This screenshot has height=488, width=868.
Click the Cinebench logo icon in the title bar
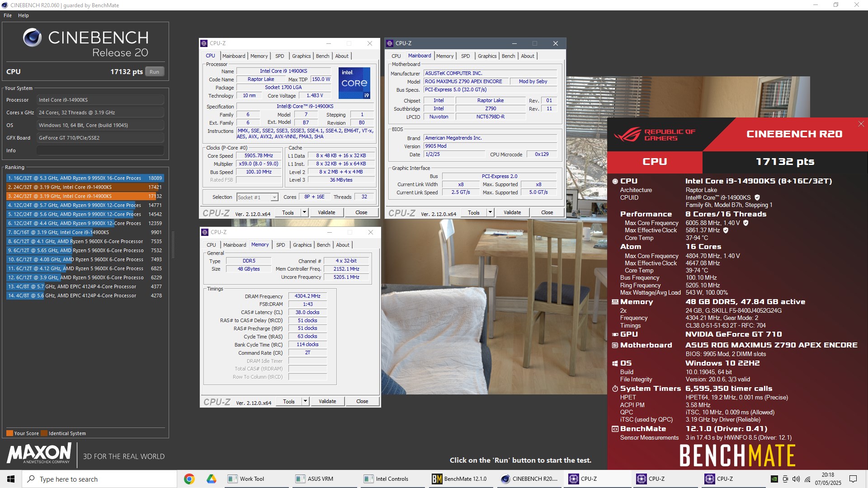pos(5,5)
